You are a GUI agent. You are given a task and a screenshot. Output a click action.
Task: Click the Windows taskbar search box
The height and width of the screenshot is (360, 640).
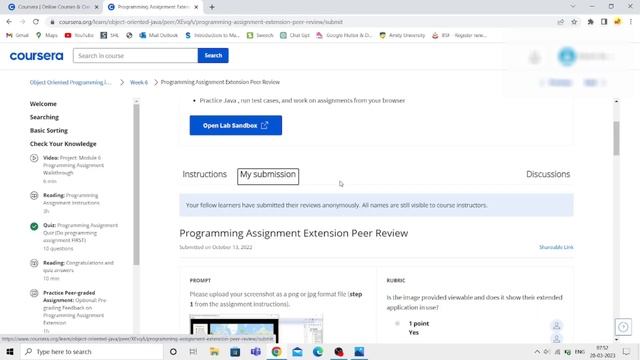click(x=92, y=351)
